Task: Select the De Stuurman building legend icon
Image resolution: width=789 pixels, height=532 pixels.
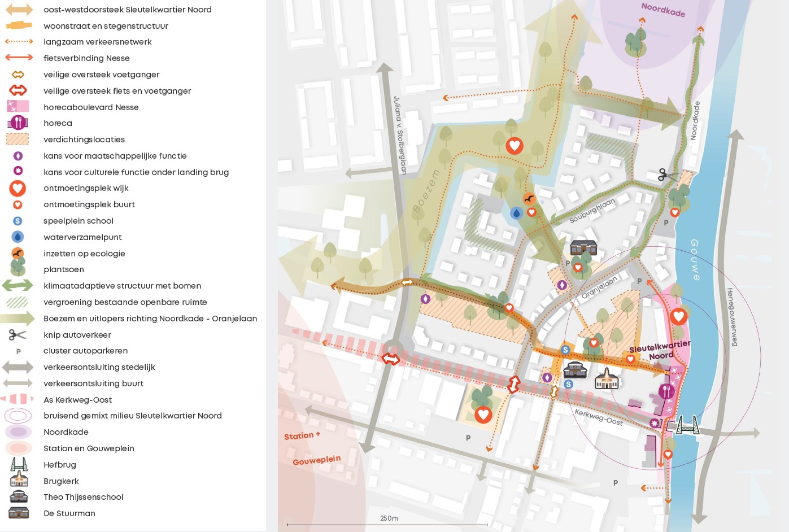Action: click(x=19, y=513)
